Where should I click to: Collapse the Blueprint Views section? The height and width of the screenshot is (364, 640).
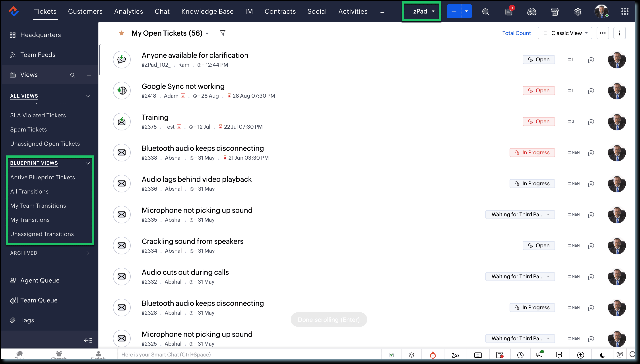[x=87, y=163]
